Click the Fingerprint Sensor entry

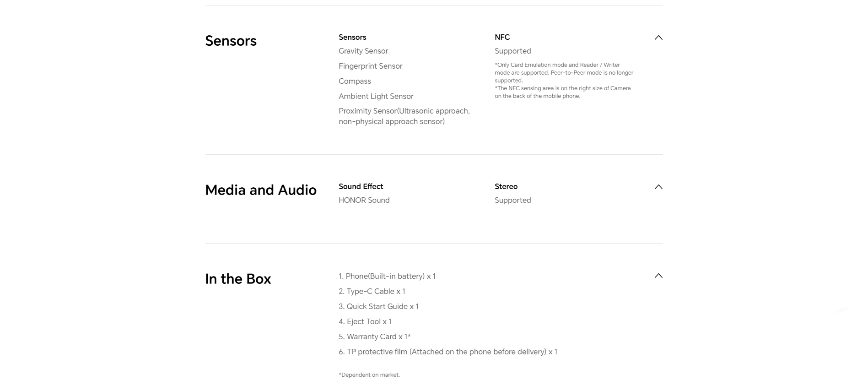[x=370, y=66]
